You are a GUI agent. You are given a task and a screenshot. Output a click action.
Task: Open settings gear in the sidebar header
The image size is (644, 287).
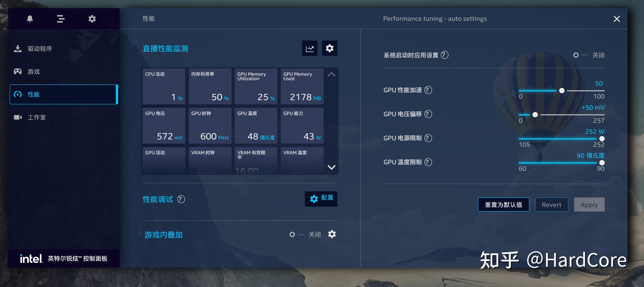92,19
